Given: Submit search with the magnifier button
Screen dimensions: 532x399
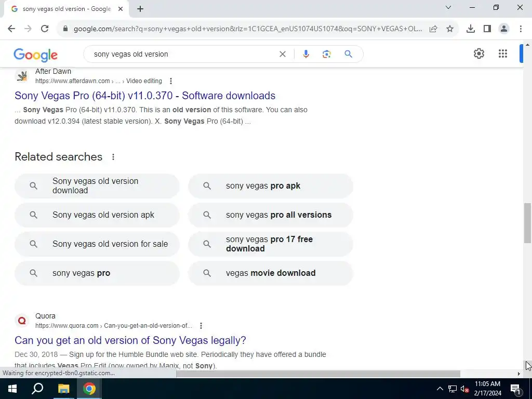Looking at the screenshot, I should pos(348,54).
